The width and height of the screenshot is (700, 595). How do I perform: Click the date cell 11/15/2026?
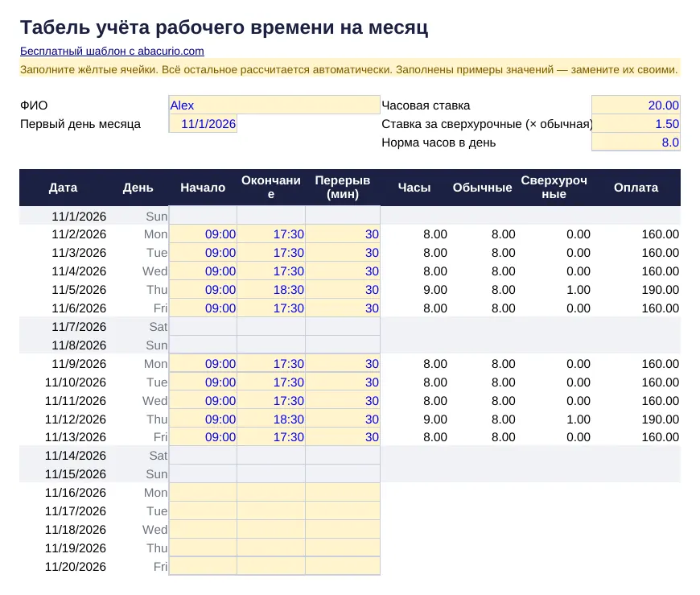[x=76, y=474]
